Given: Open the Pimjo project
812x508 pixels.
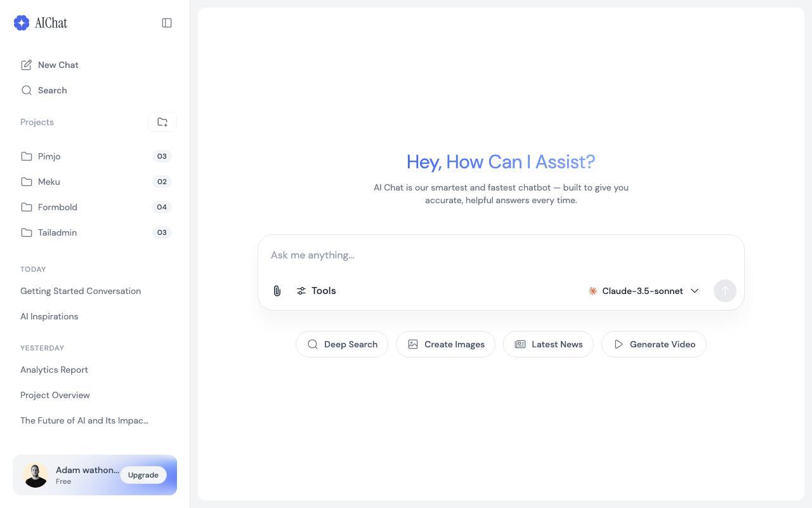Looking at the screenshot, I should point(95,156).
